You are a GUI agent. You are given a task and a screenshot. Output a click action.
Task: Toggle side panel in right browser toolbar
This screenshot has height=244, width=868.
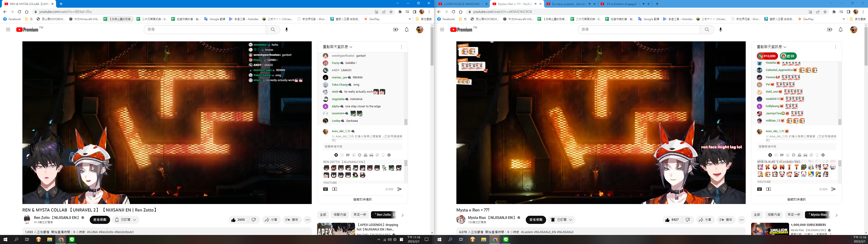(849, 12)
